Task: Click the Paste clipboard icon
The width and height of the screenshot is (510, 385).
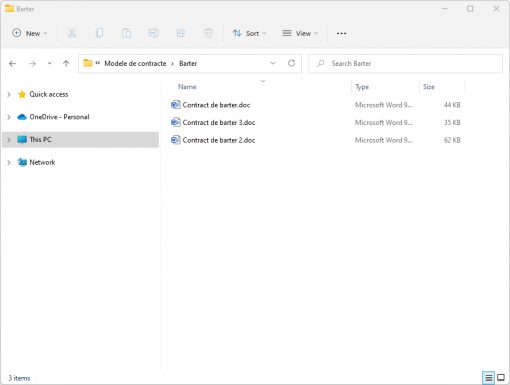Action: [126, 33]
